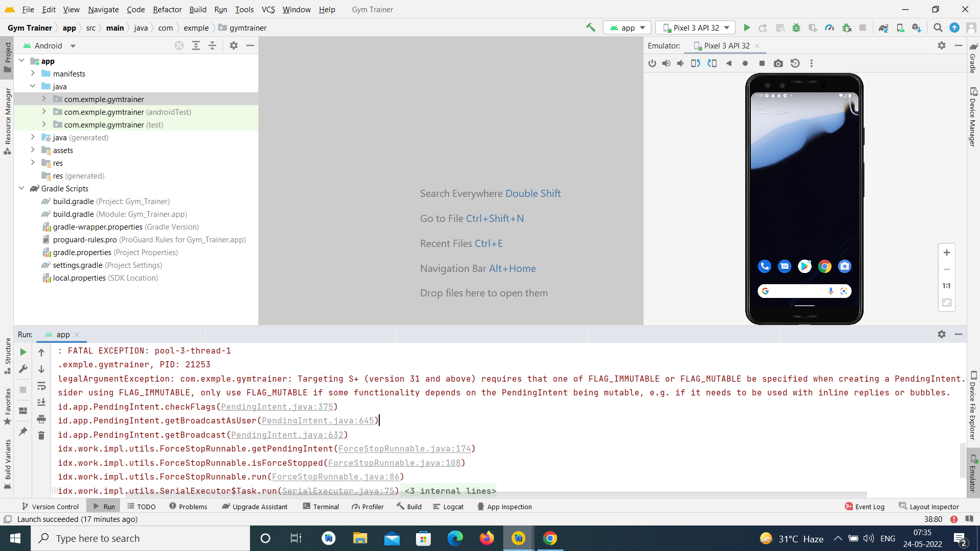
Task: Expand the manifests folder
Action: tap(33, 73)
